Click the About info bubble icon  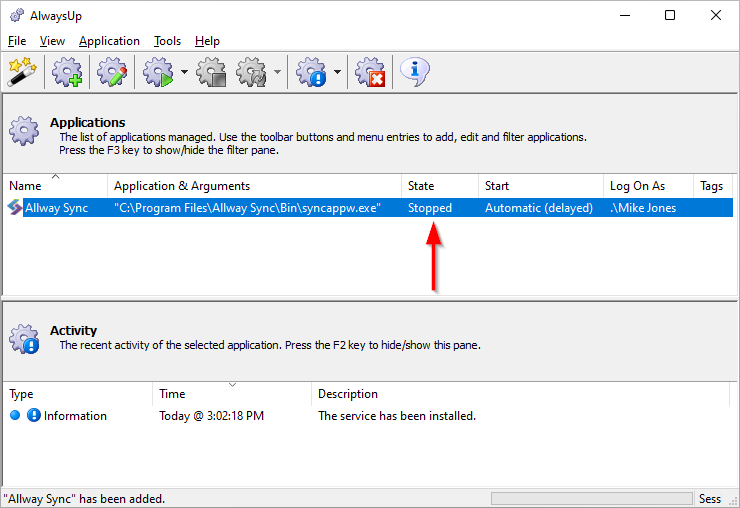[415, 72]
